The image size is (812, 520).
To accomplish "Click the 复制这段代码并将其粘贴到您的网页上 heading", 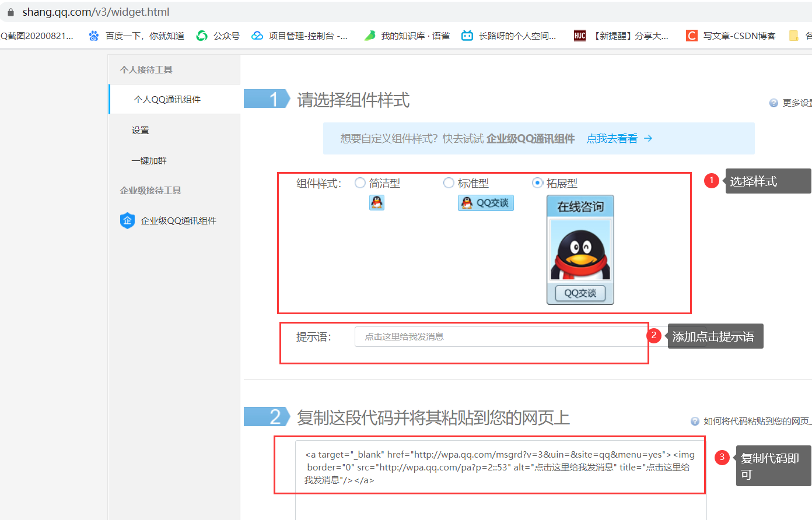I will [433, 417].
